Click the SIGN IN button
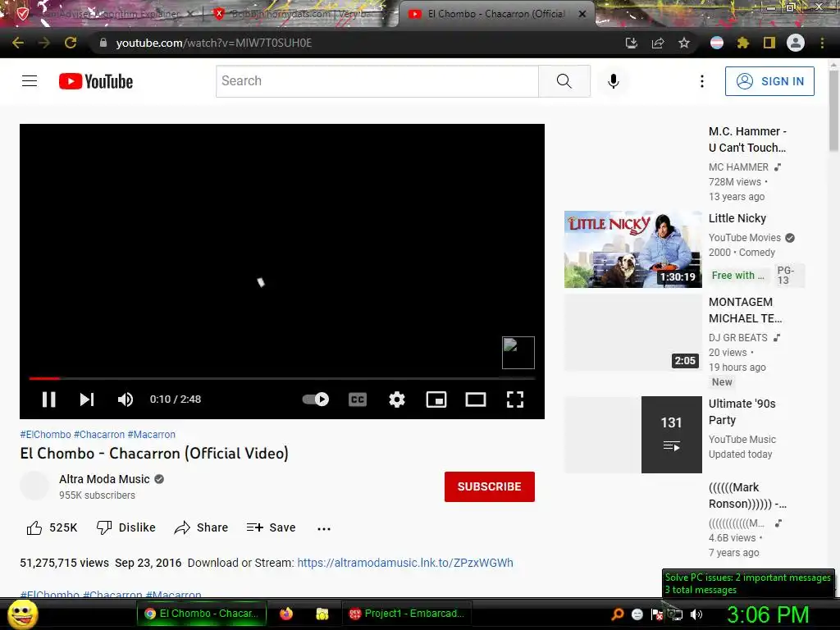This screenshot has width=840, height=630. [x=769, y=81]
